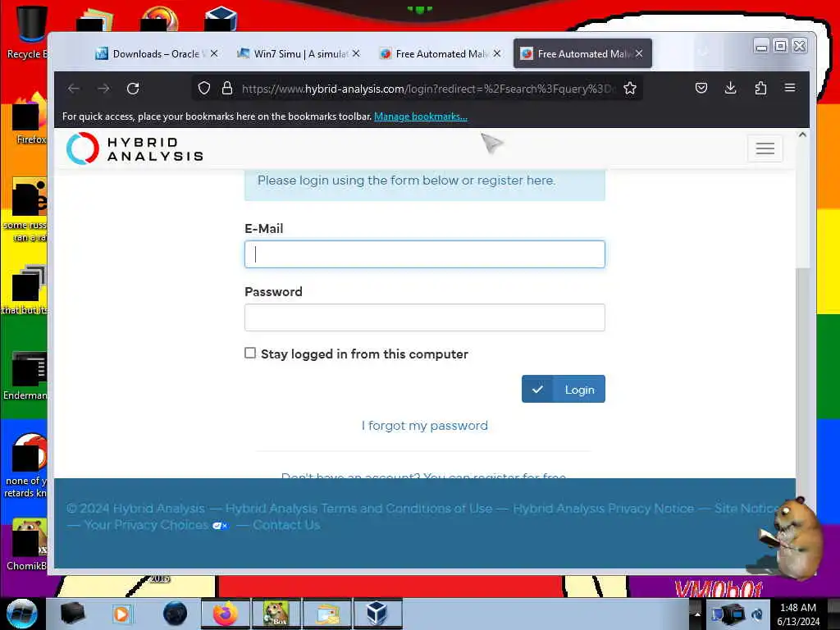Select the ChomikBox desktop icon
This screenshot has width=840, height=630.
pyautogui.click(x=28, y=545)
